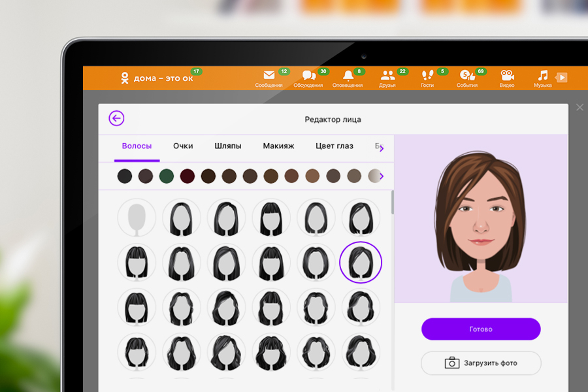Open Оповещения bell icon

click(x=348, y=75)
